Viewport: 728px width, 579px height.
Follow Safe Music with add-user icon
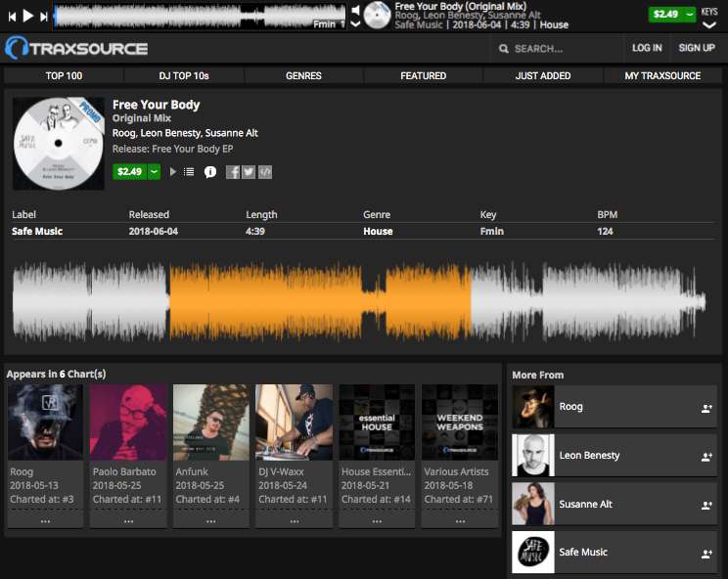click(x=706, y=554)
